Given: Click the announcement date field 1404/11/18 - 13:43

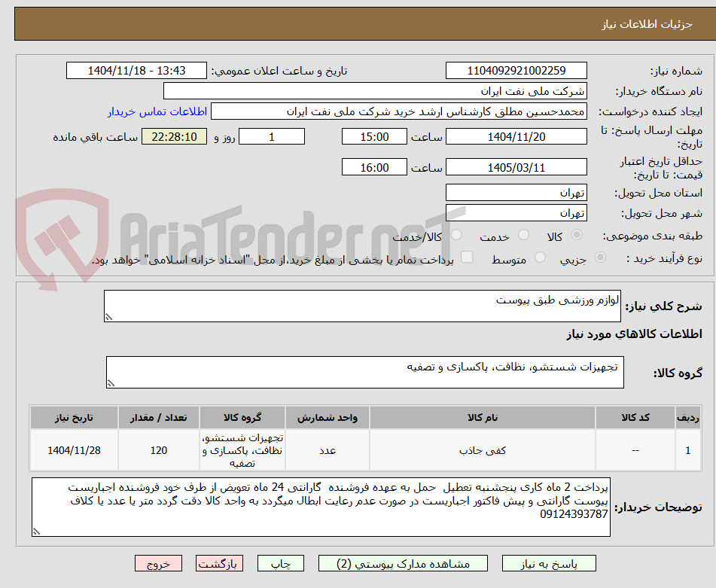Looking at the screenshot, I should tap(136, 71).
